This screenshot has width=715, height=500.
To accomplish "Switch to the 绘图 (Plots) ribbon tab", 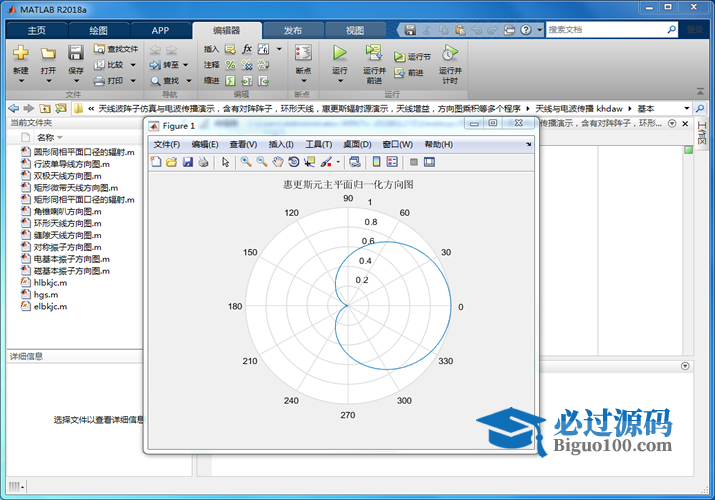I will tap(98, 30).
